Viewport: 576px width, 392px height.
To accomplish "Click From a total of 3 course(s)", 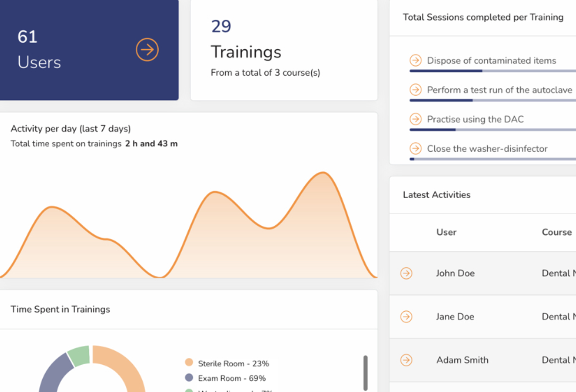I will 265,73.
